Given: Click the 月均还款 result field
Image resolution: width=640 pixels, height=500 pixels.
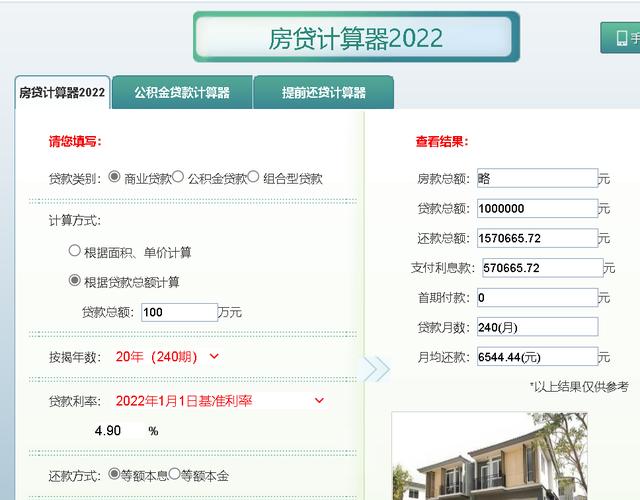Looking at the screenshot, I should click(537, 357).
